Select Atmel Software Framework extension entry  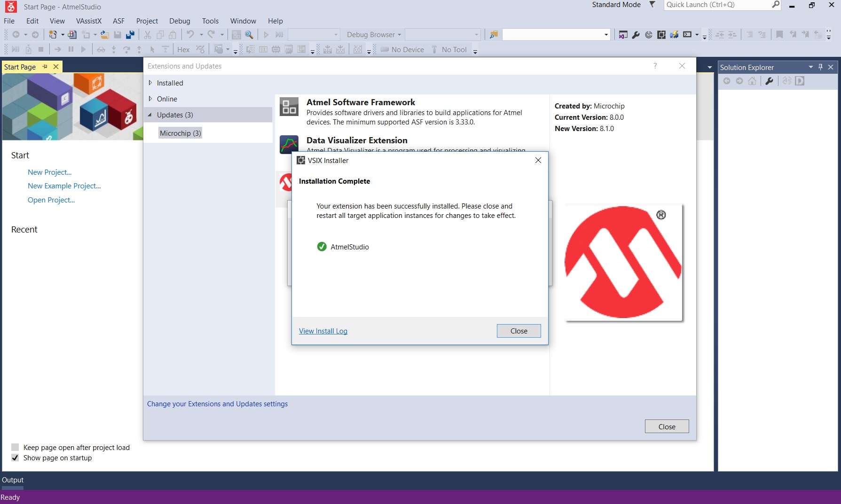click(x=412, y=112)
